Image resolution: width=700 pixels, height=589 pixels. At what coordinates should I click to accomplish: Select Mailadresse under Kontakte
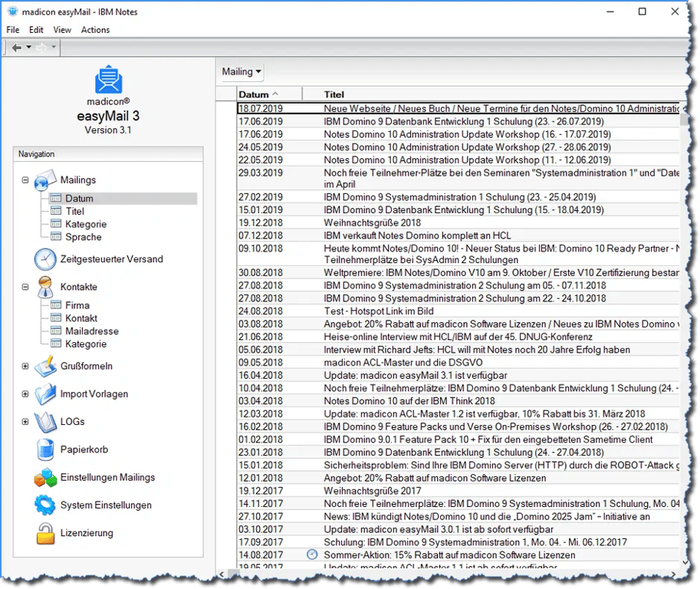[x=91, y=331]
